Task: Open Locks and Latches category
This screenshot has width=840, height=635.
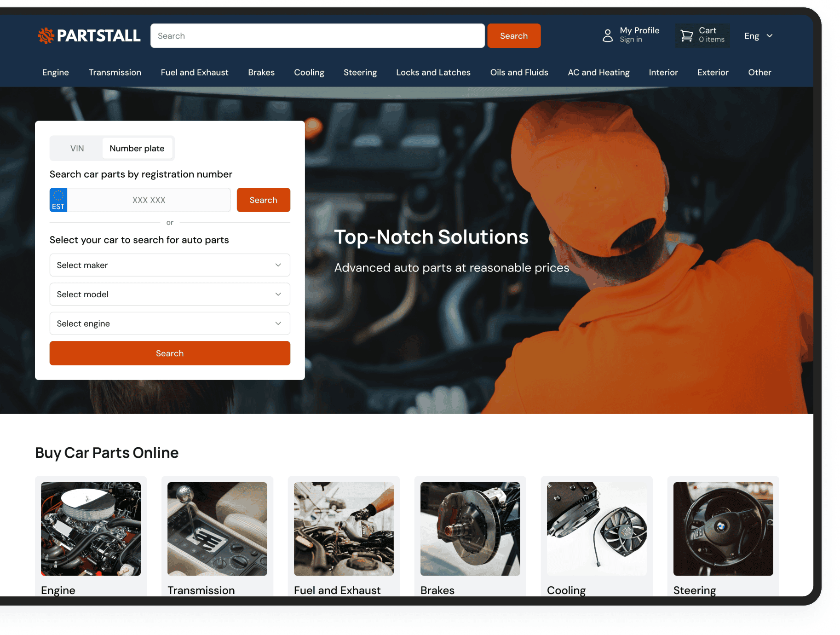Action: [433, 72]
